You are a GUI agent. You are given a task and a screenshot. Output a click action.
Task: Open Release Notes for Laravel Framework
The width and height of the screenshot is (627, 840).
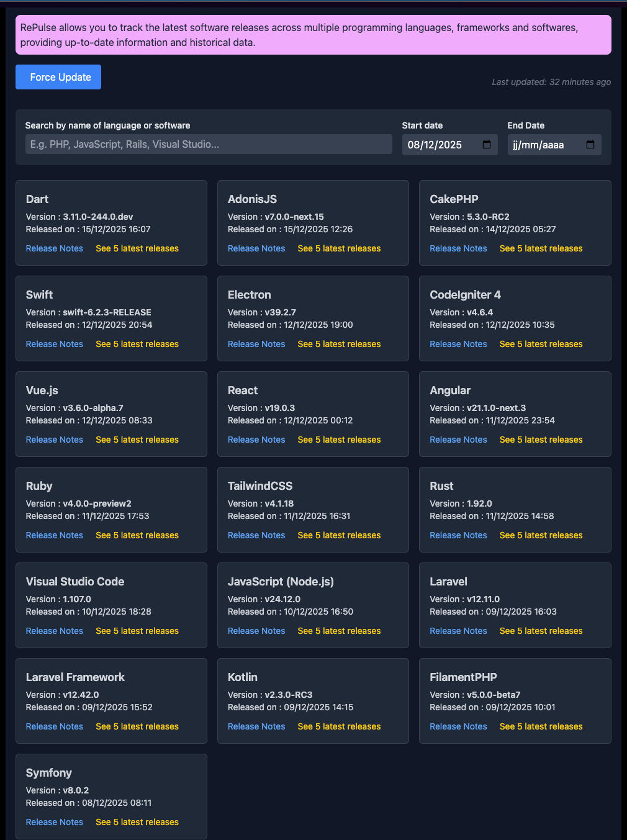(x=55, y=726)
